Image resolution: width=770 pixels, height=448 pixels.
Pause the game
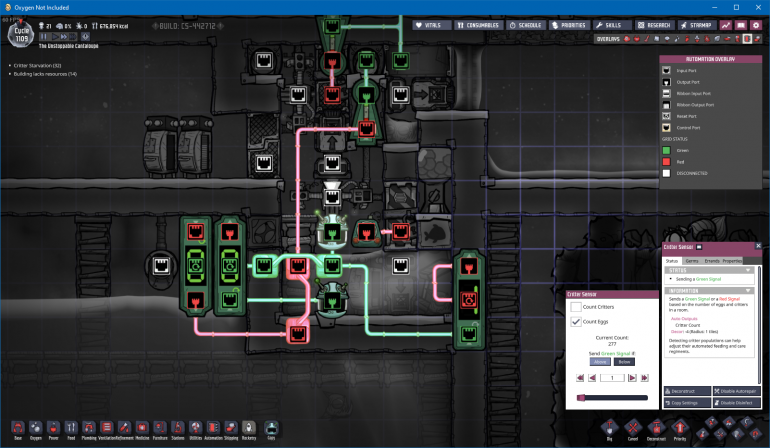44,36
